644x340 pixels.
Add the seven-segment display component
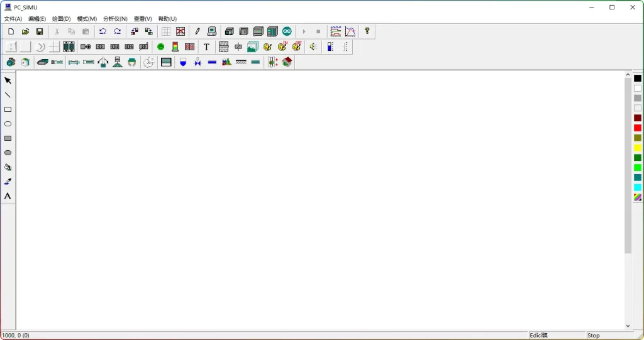189,47
